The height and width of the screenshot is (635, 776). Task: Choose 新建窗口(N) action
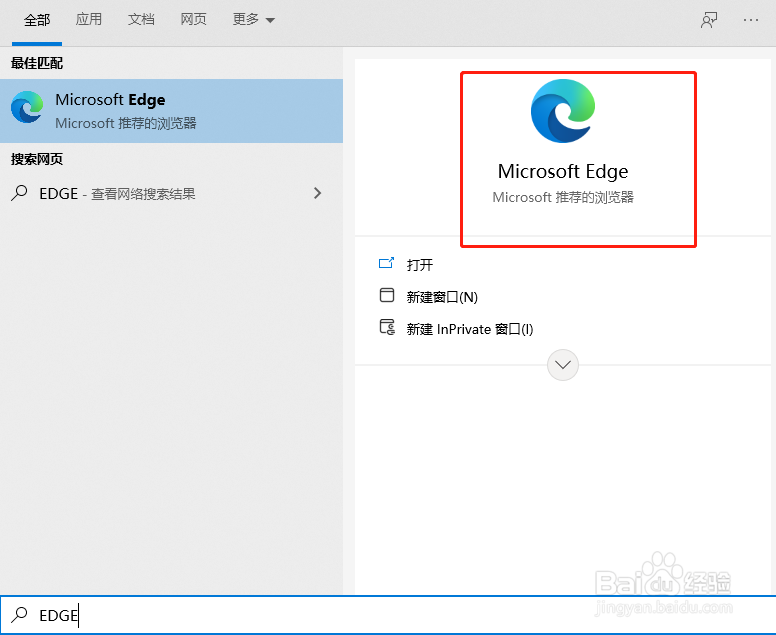442,297
